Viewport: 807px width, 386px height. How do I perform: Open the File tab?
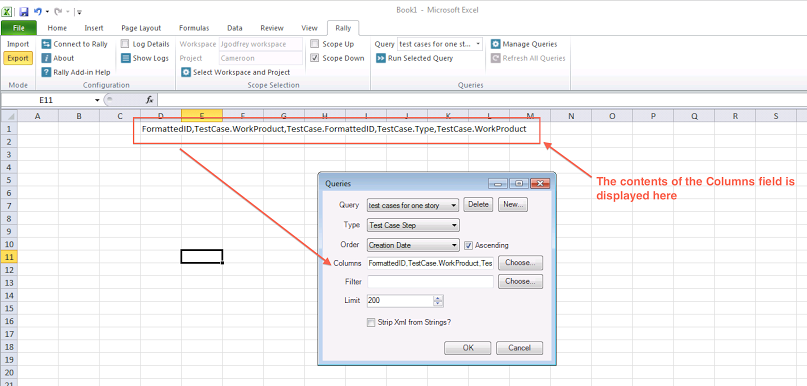pos(19,28)
